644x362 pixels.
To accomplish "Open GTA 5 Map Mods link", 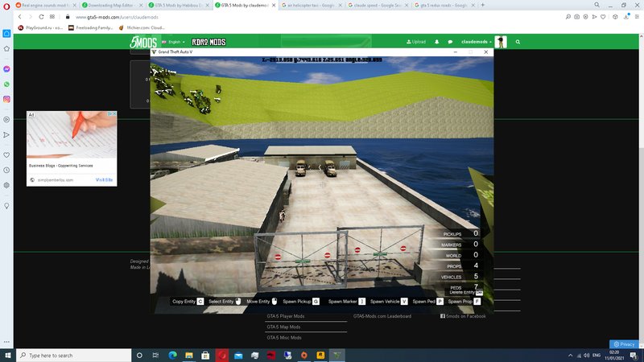I will click(x=284, y=327).
